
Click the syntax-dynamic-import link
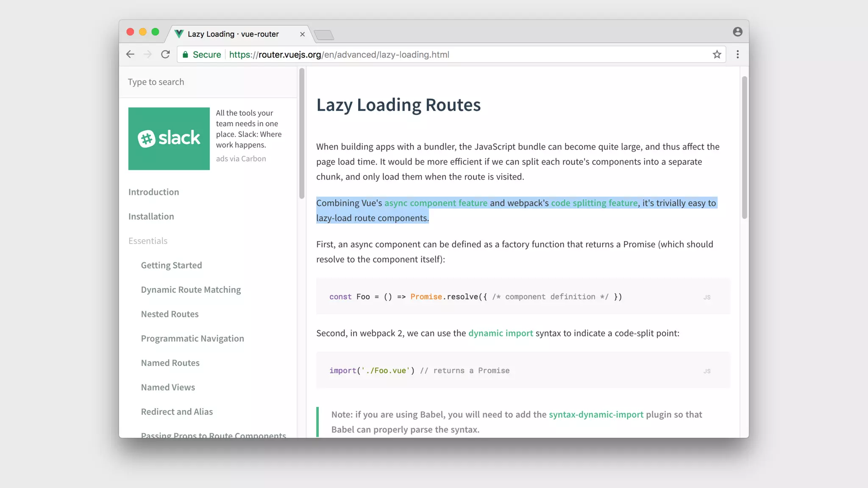596,414
